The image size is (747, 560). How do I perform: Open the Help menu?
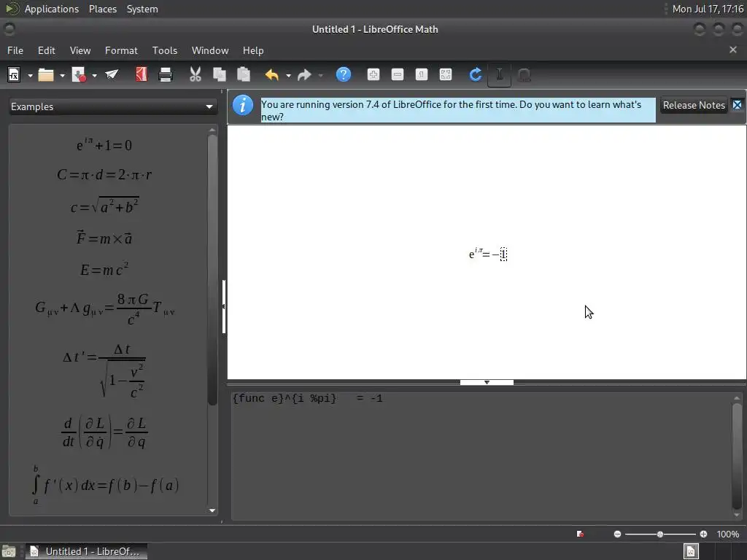click(x=253, y=50)
